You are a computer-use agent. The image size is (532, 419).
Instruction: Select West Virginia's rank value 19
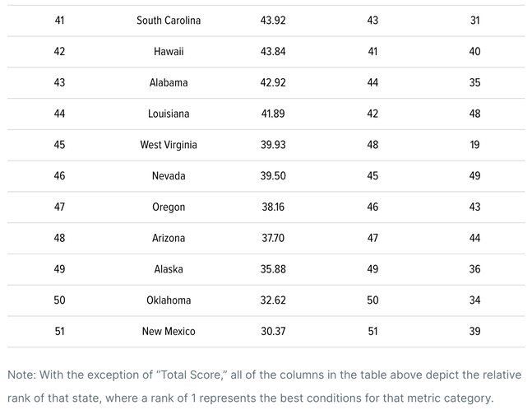coord(474,145)
